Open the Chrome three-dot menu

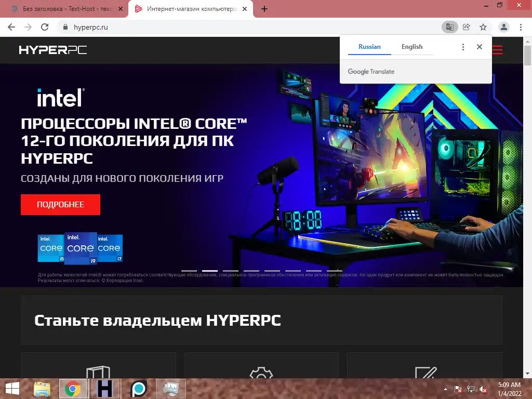(521, 27)
